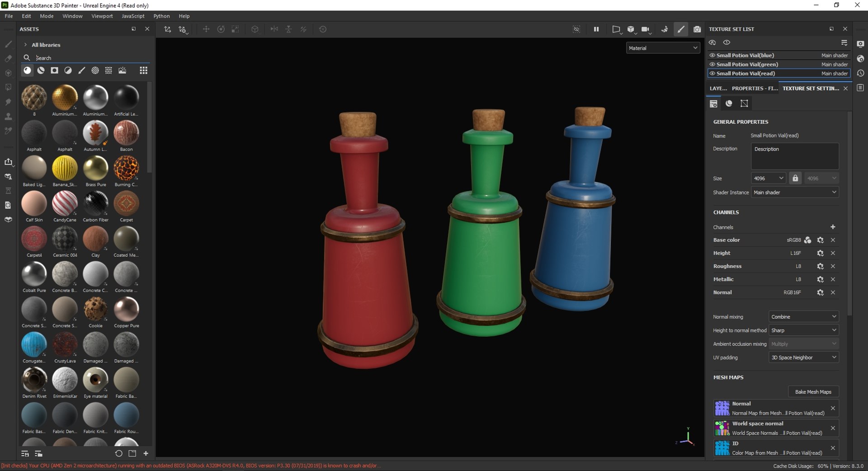The image size is (868, 471).
Task: Open the UV padding dropdown
Action: (803, 358)
